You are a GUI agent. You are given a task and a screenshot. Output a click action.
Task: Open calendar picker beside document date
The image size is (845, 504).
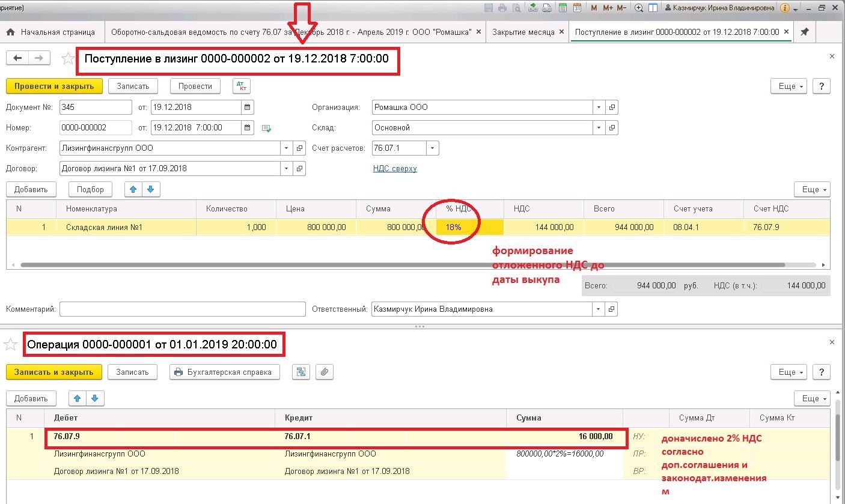[x=248, y=108]
